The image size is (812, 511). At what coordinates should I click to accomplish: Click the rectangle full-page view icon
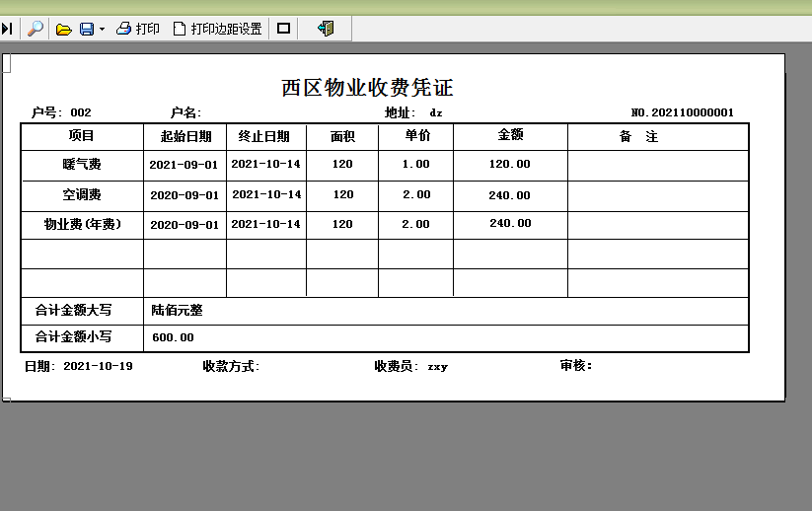click(284, 29)
